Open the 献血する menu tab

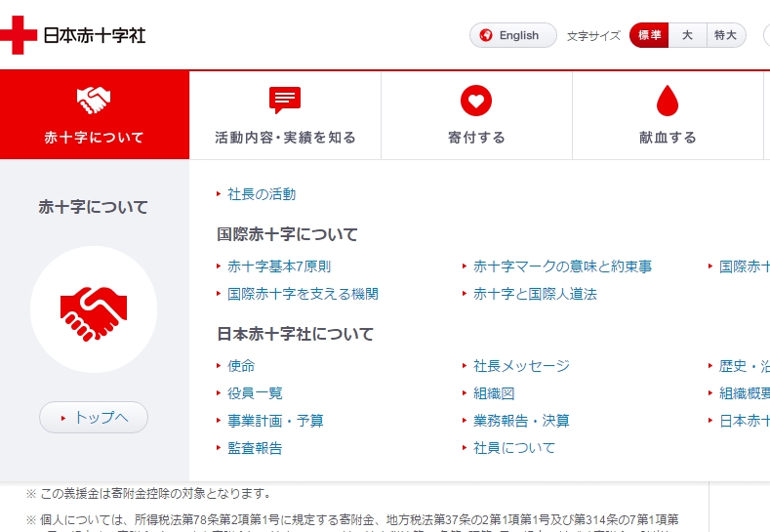(x=668, y=115)
